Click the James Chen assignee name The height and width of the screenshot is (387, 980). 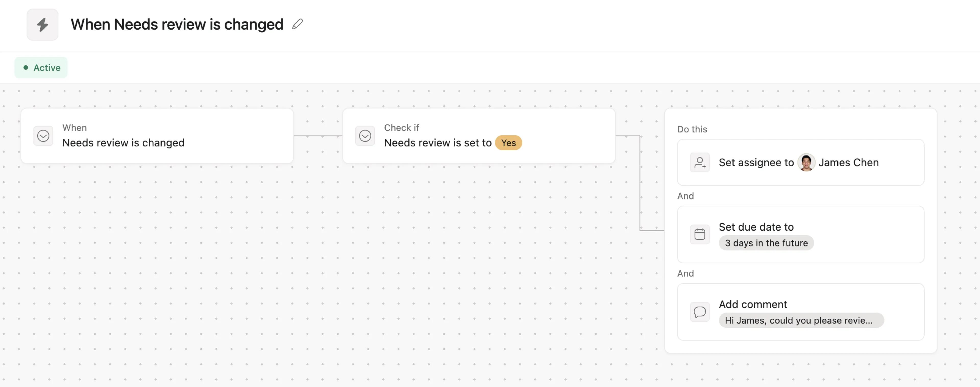click(x=848, y=163)
